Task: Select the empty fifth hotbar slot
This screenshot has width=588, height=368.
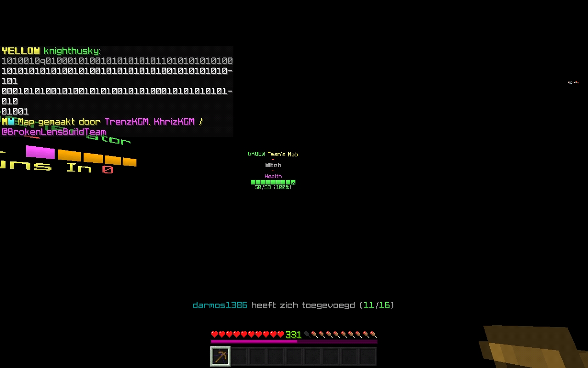Action: (x=294, y=356)
